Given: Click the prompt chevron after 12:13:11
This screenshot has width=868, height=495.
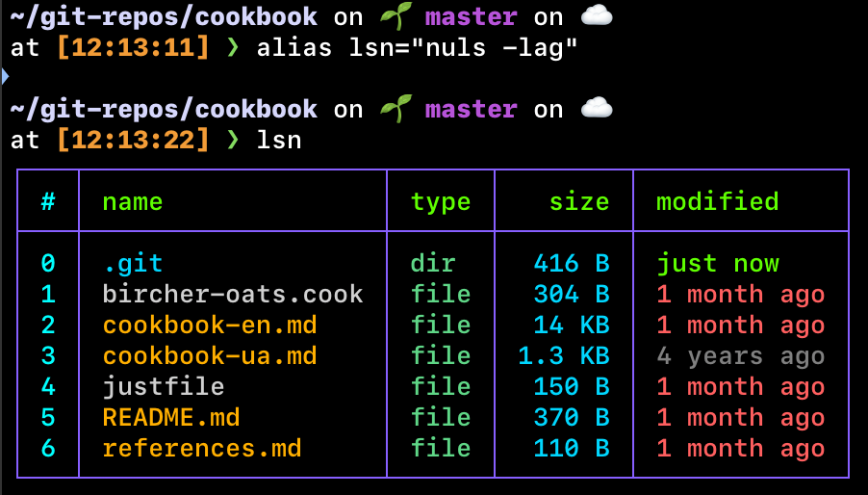Looking at the screenshot, I should coord(232,48).
